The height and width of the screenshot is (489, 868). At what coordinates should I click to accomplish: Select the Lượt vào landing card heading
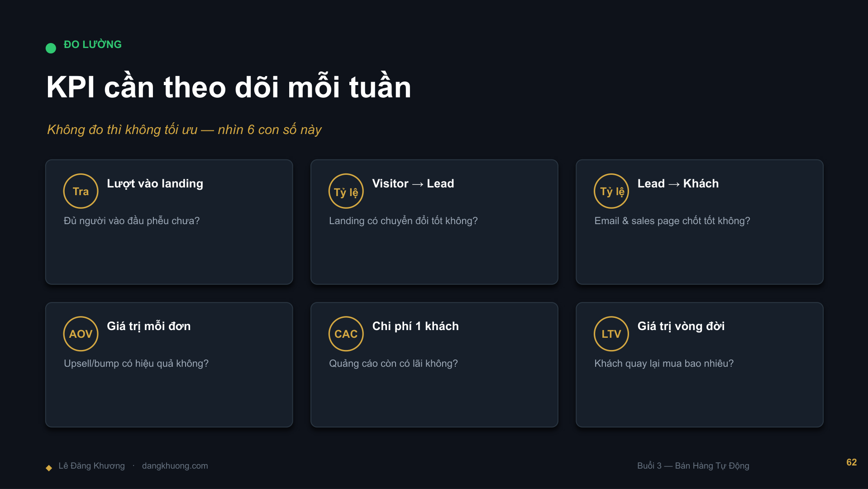pyautogui.click(x=155, y=183)
